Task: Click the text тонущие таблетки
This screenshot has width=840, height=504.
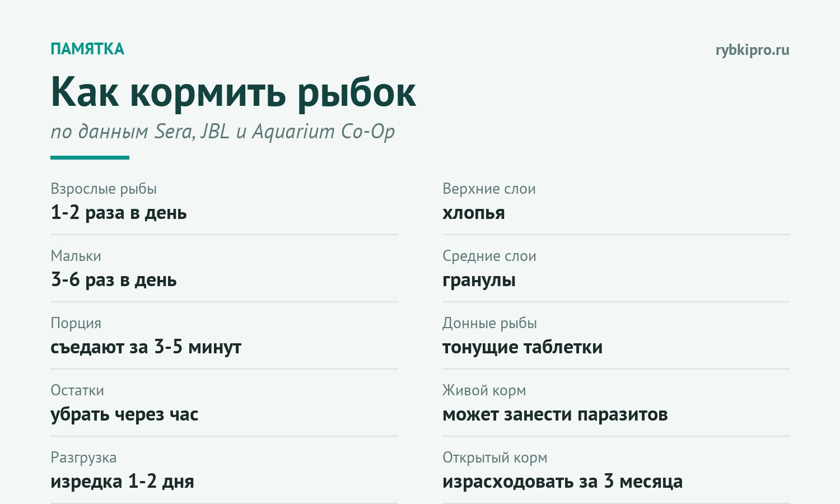Action: pos(522,347)
